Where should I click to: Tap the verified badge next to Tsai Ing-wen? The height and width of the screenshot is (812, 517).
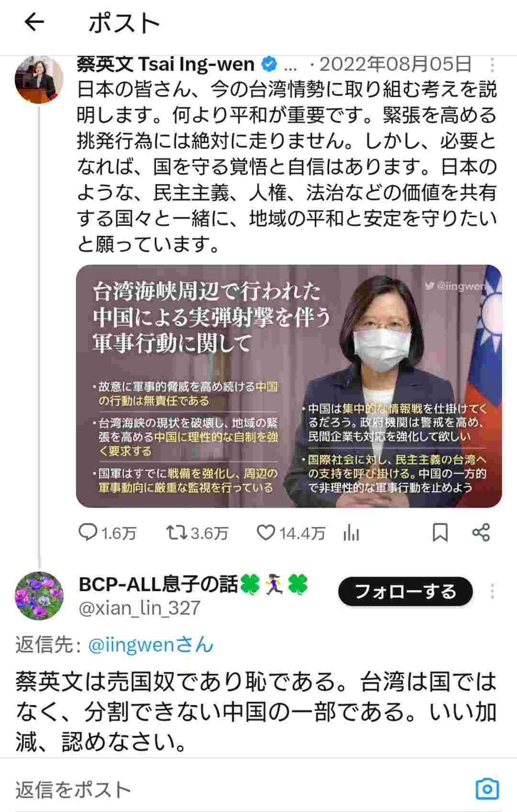270,64
